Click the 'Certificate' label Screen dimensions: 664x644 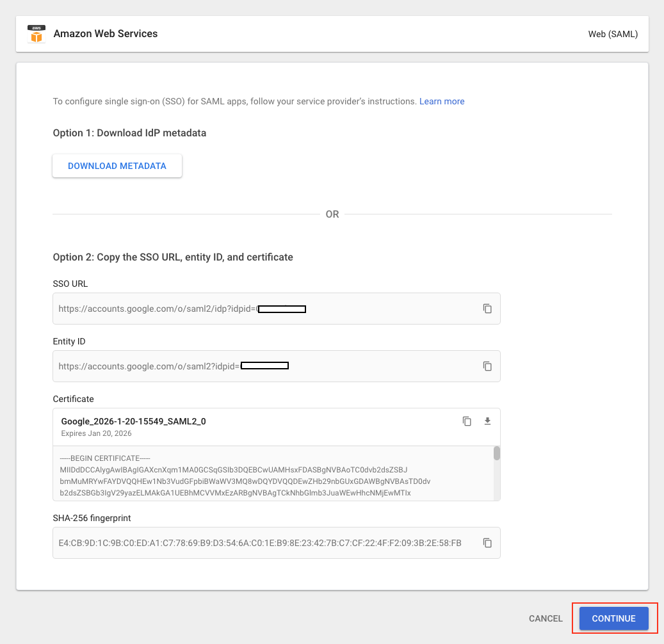pyautogui.click(x=73, y=399)
